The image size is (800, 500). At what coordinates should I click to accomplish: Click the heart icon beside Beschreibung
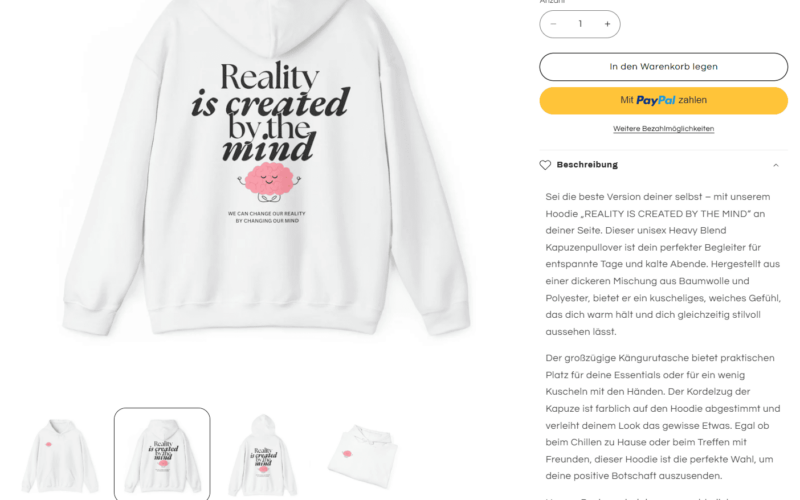(545, 165)
